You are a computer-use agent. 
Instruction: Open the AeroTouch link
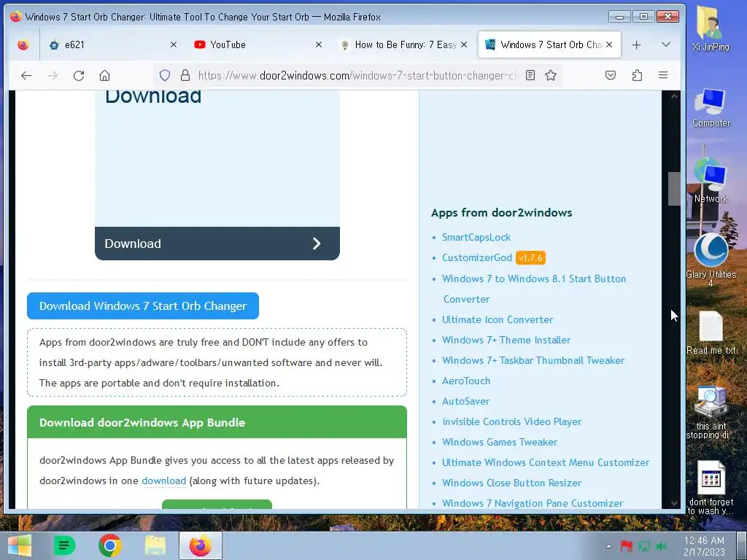tap(466, 381)
